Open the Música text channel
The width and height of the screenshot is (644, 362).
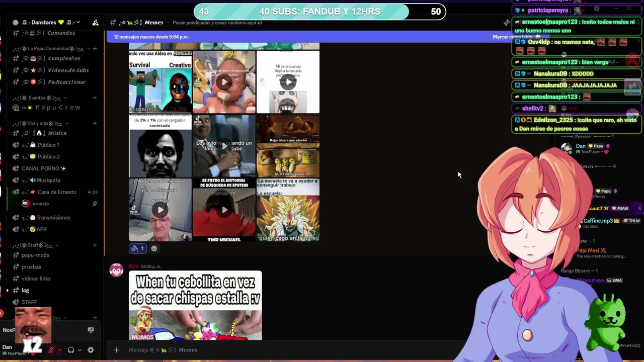(x=55, y=133)
